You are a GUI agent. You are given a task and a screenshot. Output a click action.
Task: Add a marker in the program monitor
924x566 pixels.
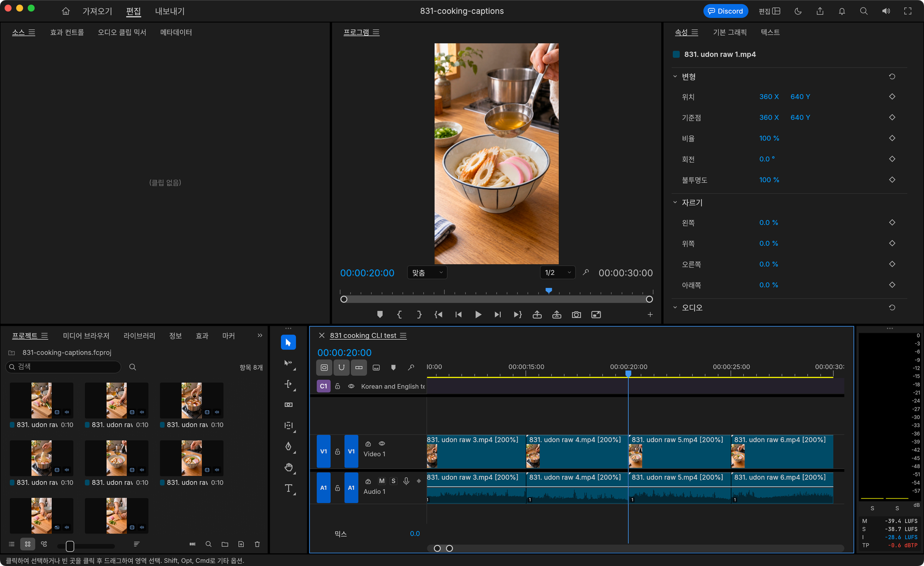pos(380,315)
